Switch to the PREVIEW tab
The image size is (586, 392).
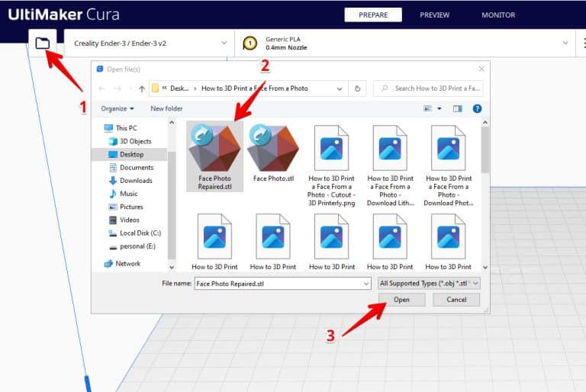(435, 14)
